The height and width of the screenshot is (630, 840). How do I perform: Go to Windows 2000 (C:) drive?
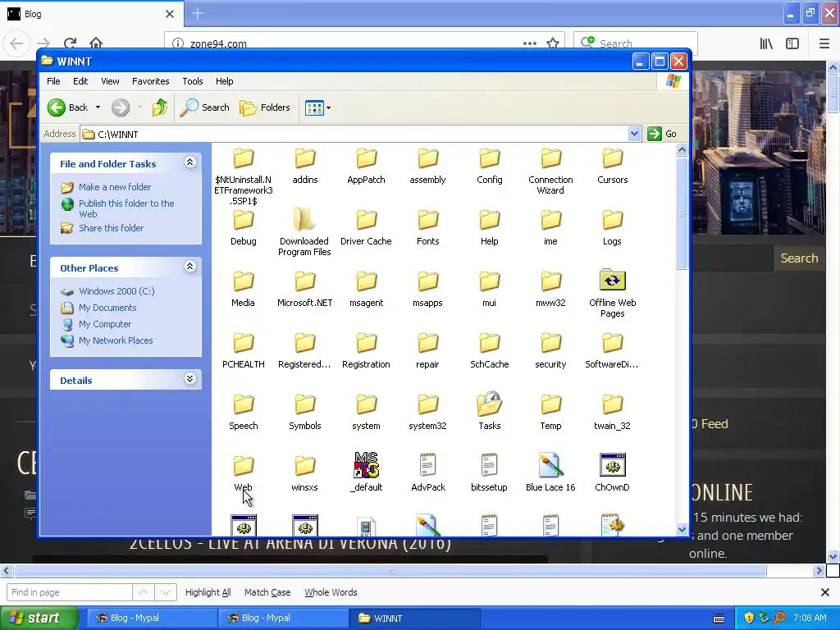tap(116, 291)
